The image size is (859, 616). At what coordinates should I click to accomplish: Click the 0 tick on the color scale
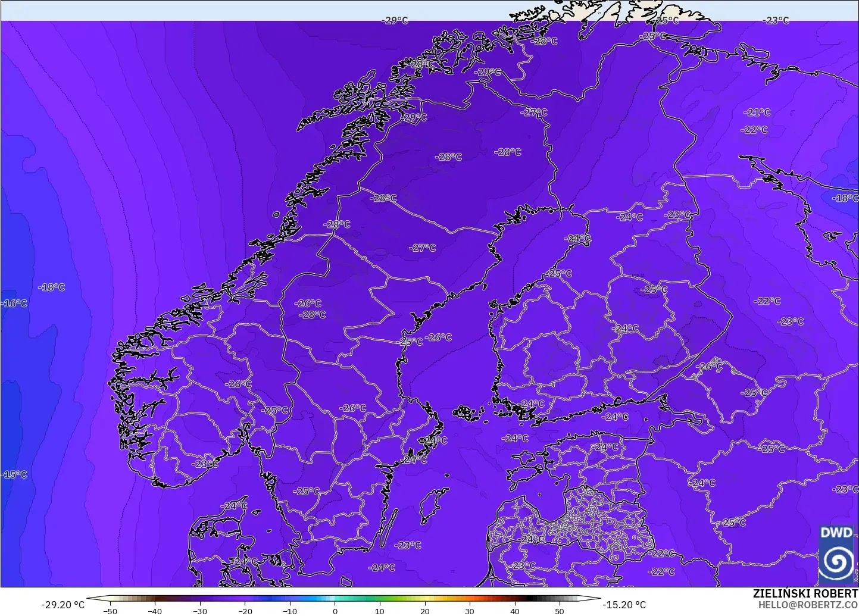(335, 611)
